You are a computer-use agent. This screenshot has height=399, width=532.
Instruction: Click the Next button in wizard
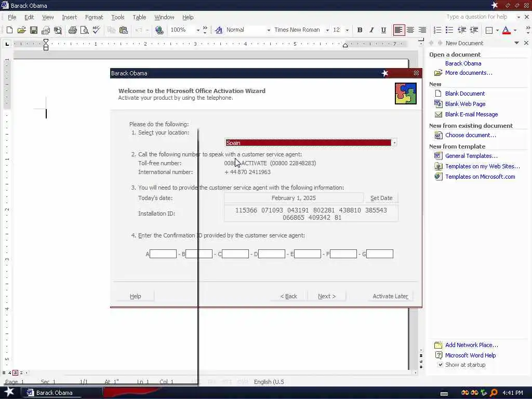coord(327,296)
